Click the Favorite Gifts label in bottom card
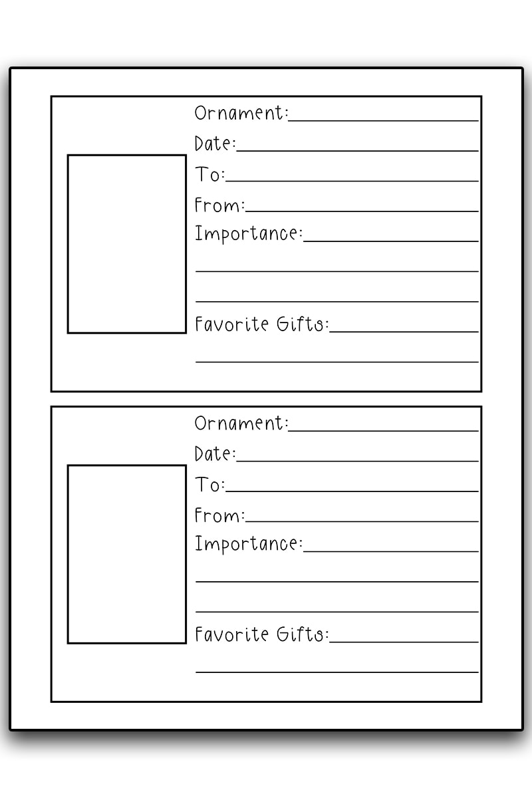532x798 pixels. pos(262,634)
